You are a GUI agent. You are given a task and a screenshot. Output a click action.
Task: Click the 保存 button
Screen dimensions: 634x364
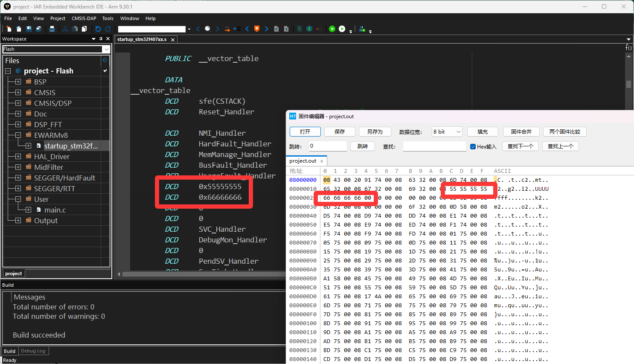point(340,131)
